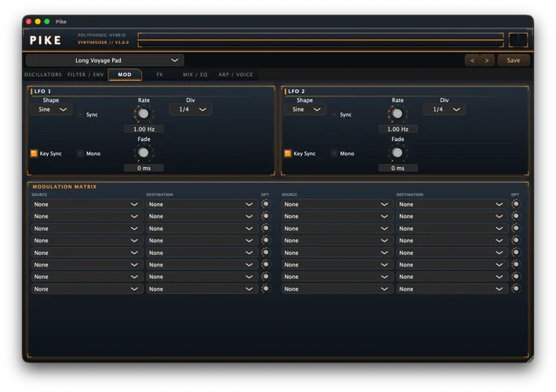Image resolution: width=556 pixels, height=392 pixels.
Task: Enable the LFO 1 Mono checkbox
Action: click(x=81, y=154)
